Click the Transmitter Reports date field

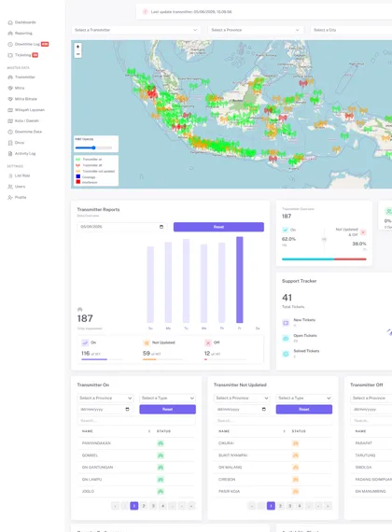coord(121,227)
